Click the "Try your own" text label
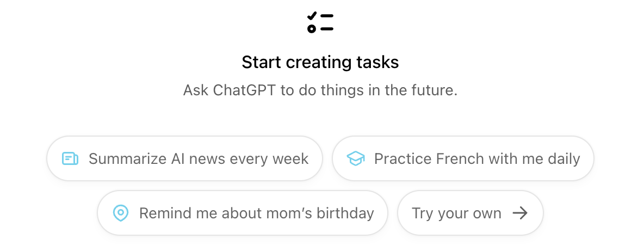644x245 pixels. 456,213
